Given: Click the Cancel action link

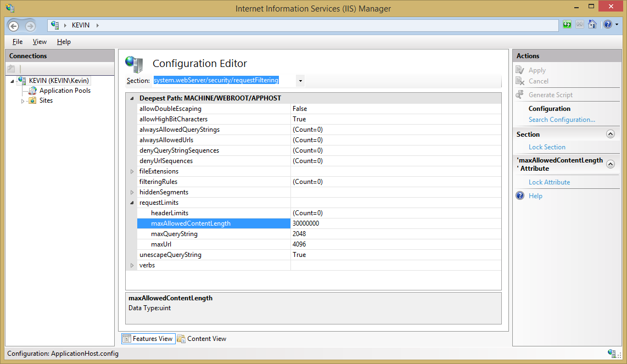Looking at the screenshot, I should [x=539, y=81].
